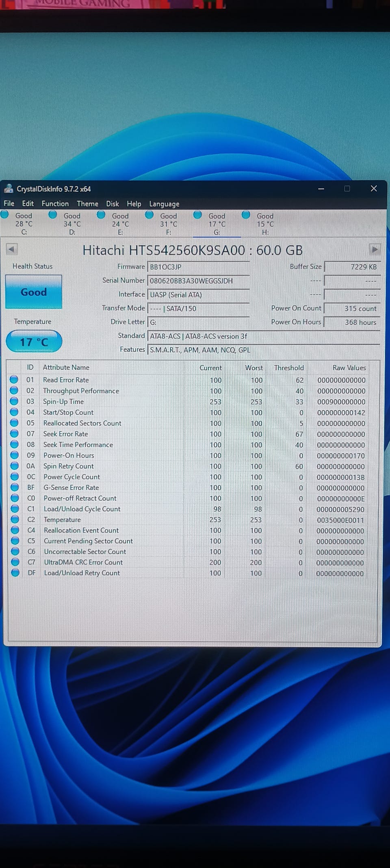This screenshot has width=390, height=868.
Task: Click the Worst column header
Action: [254, 368]
